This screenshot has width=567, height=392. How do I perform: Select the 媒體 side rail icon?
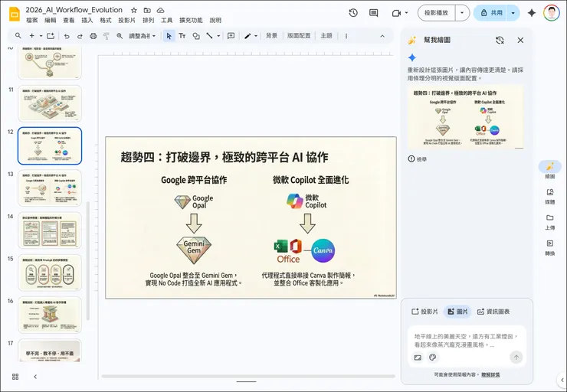[550, 192]
